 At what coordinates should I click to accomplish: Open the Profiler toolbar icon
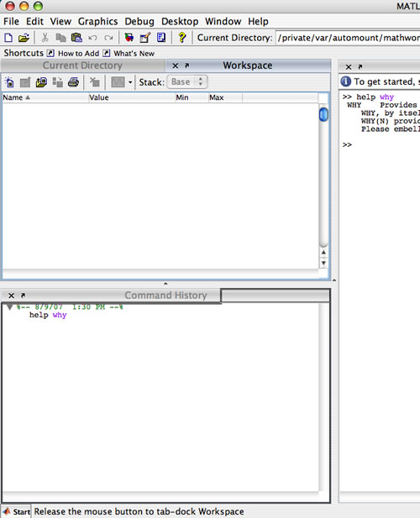[x=161, y=38]
